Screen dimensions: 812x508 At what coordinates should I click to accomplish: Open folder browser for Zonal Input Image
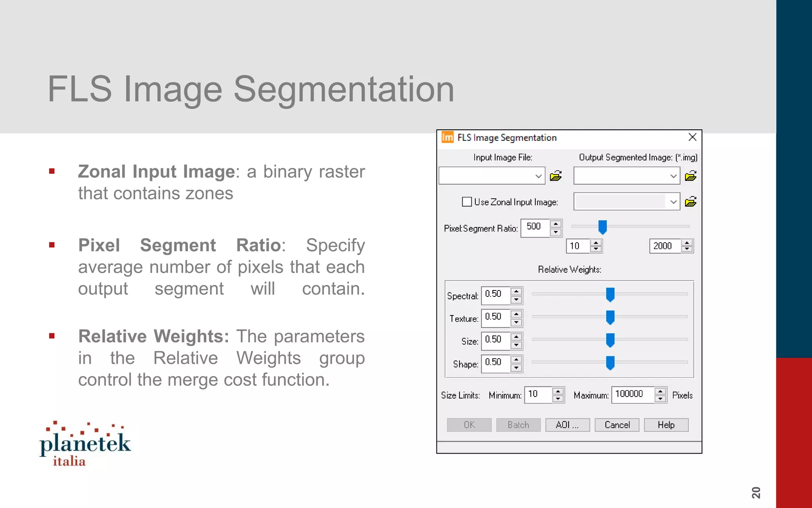coord(690,202)
